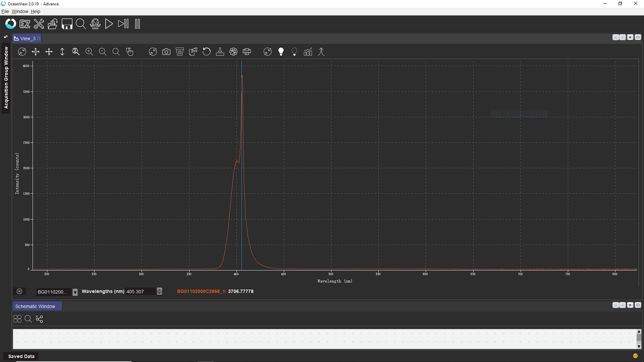
Task: Open Schematic Window tab list dropdown arrow
Action: pos(630,305)
